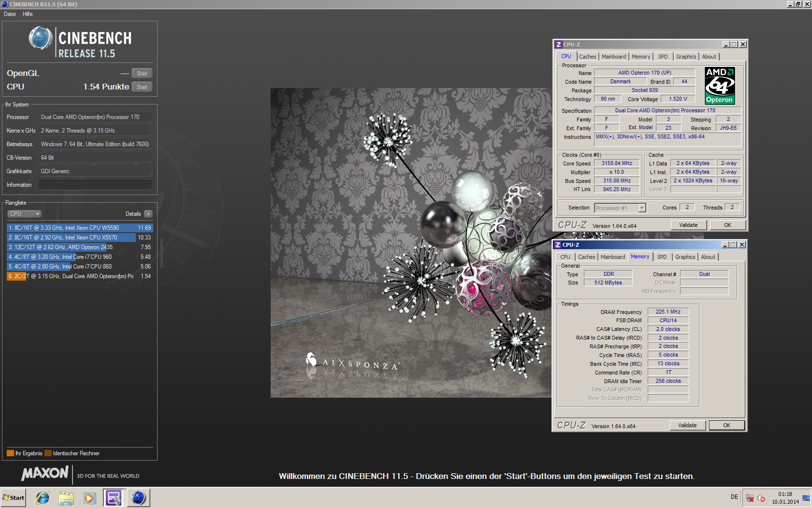
Task: Click CPU-Z title bar icon of lower window
Action: [x=558, y=245]
